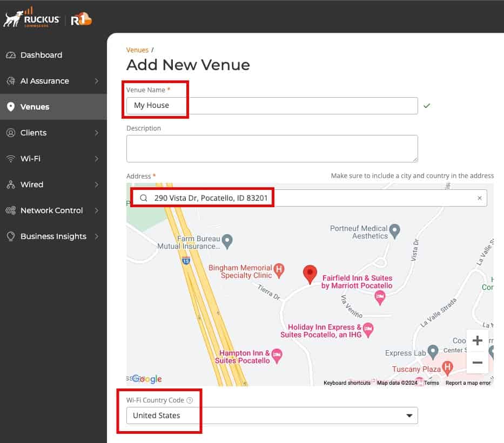Open the Wi-Fi Country Code dropdown
Screen dimensions: 504x443
click(272, 415)
